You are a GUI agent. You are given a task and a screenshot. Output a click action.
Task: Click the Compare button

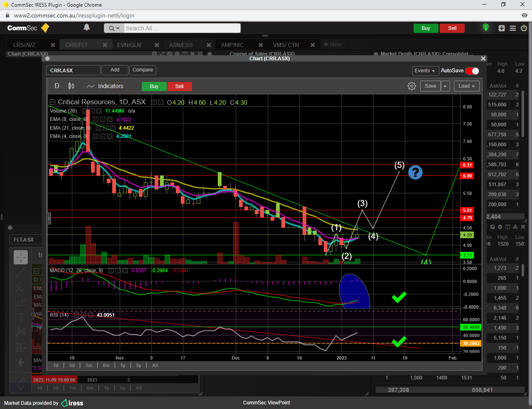[143, 70]
